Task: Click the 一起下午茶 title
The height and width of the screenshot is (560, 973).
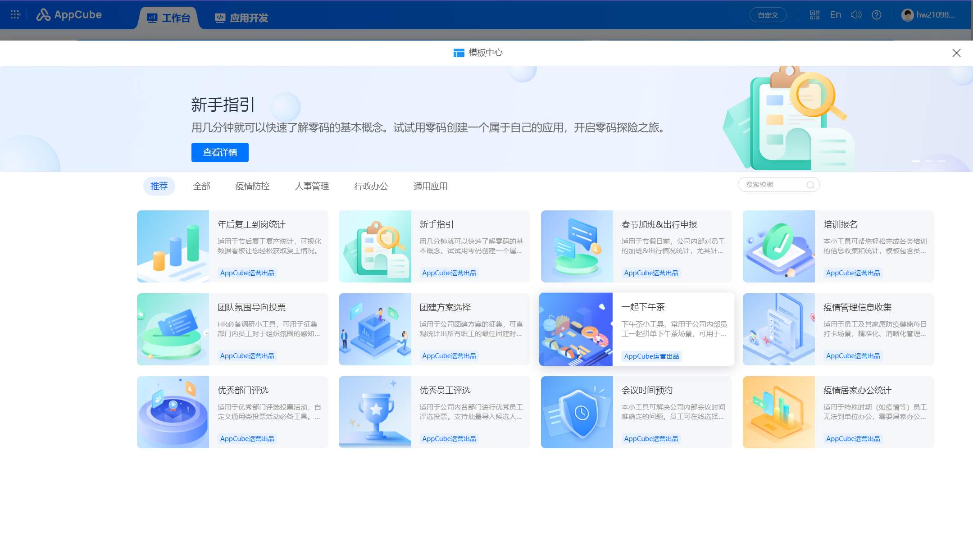Action: [x=643, y=307]
